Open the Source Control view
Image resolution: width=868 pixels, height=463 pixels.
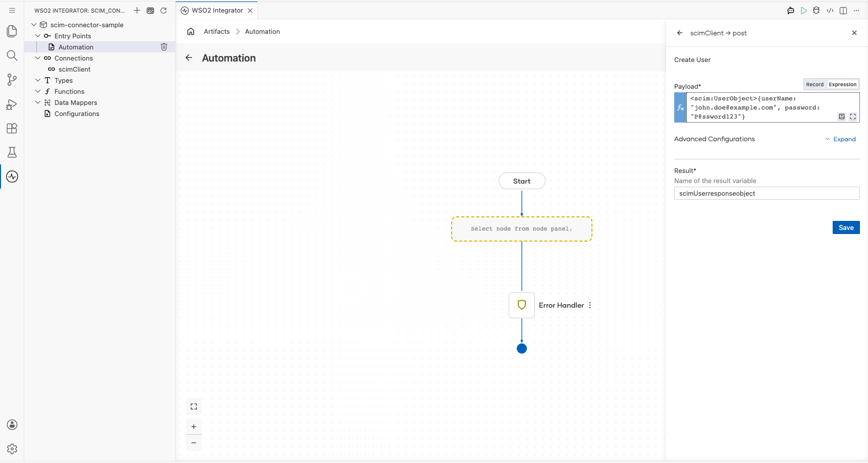[x=12, y=80]
